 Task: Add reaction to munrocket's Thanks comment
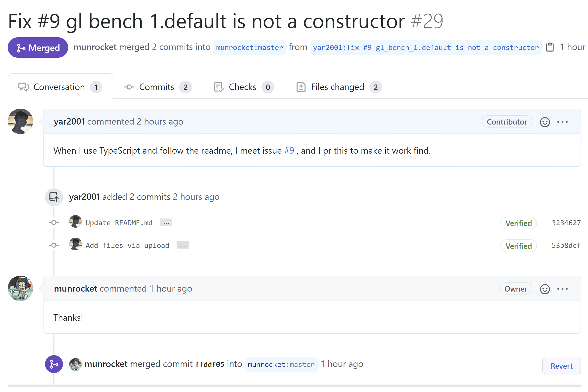[x=545, y=289]
